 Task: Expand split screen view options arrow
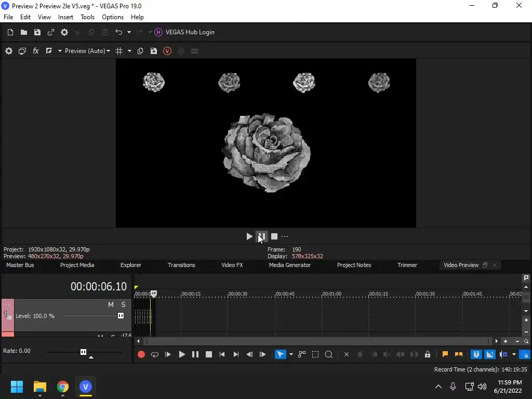[60, 51]
